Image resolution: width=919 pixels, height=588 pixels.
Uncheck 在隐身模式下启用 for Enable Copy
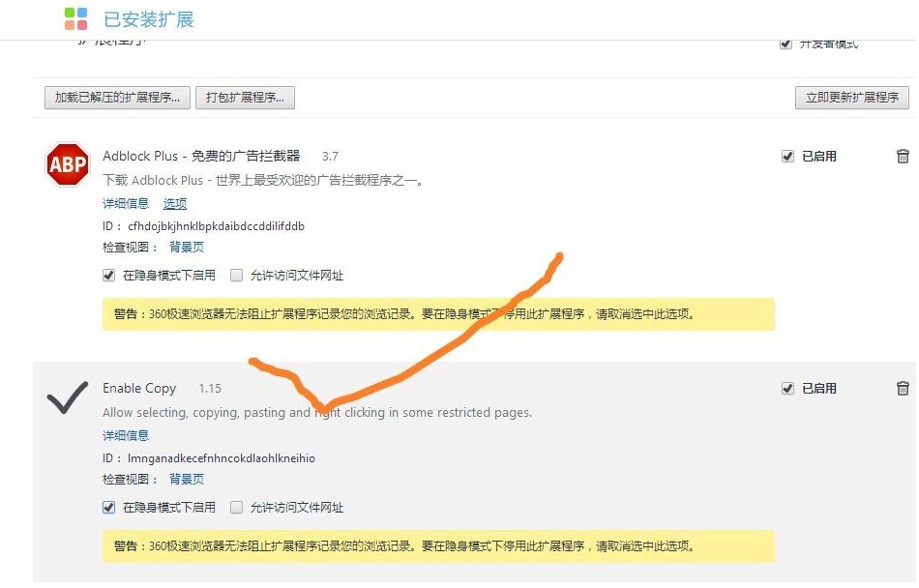(109, 507)
